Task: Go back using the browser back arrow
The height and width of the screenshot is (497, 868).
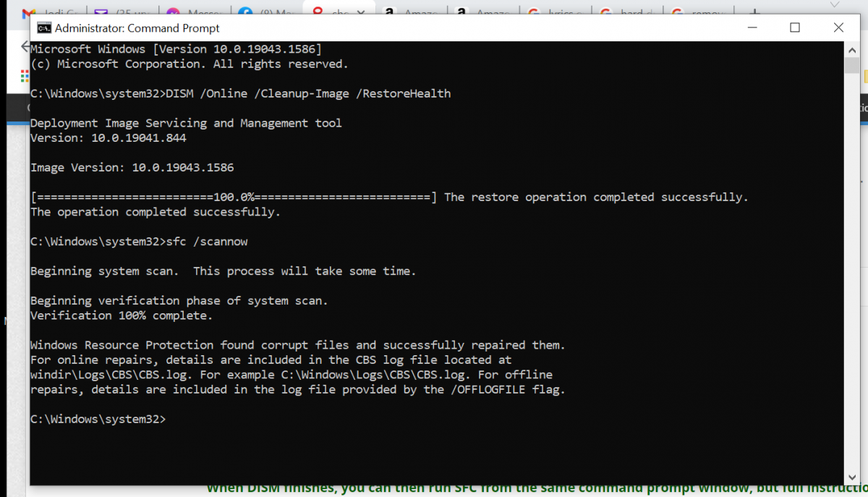Action: 25,46
